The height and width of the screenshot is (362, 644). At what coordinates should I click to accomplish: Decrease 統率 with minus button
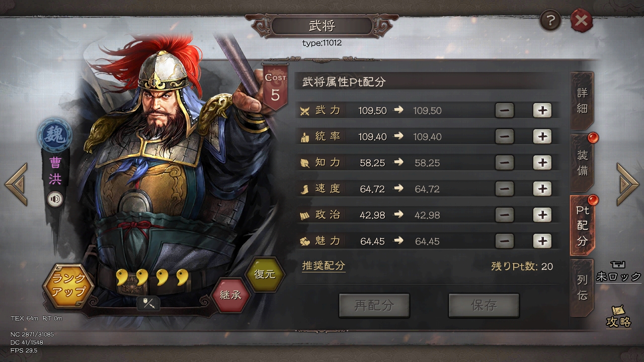tap(504, 136)
